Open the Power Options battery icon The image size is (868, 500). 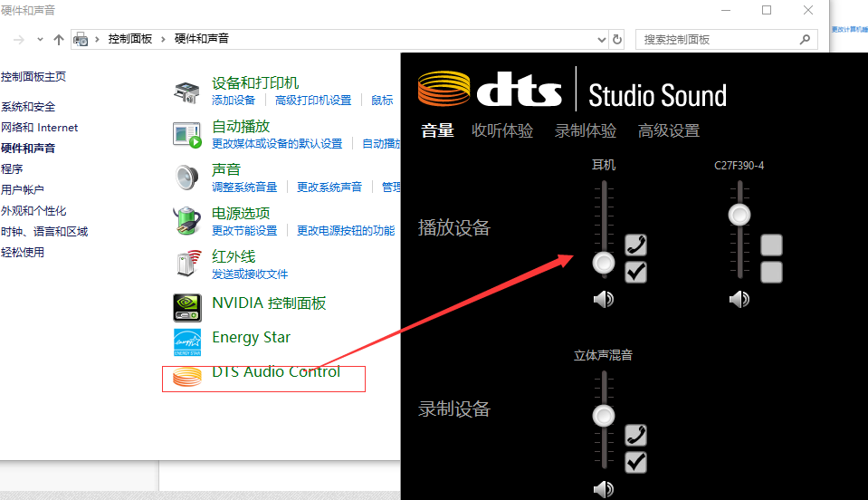coord(187,220)
